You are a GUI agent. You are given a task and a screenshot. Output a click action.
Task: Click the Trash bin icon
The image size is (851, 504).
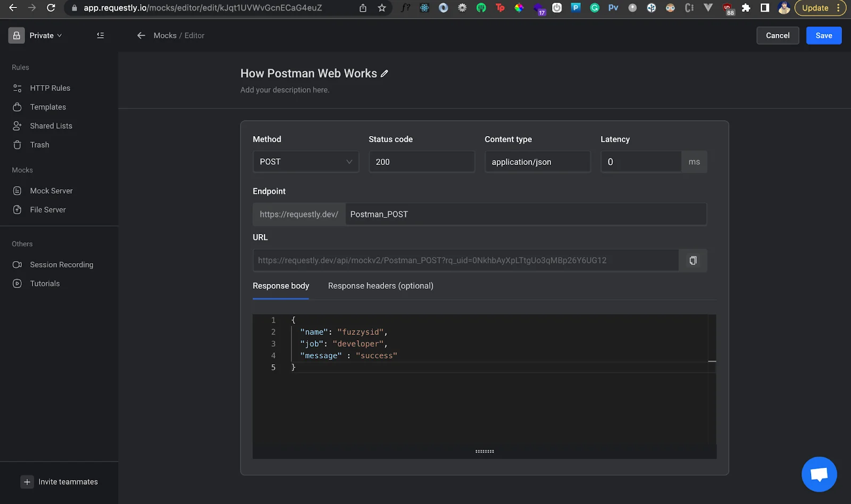(17, 145)
